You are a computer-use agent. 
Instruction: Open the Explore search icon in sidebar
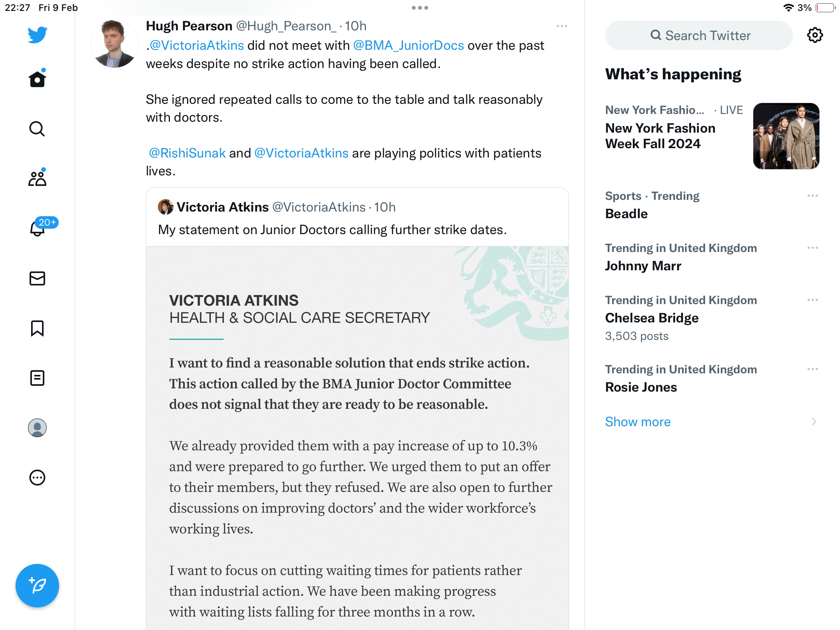[37, 129]
